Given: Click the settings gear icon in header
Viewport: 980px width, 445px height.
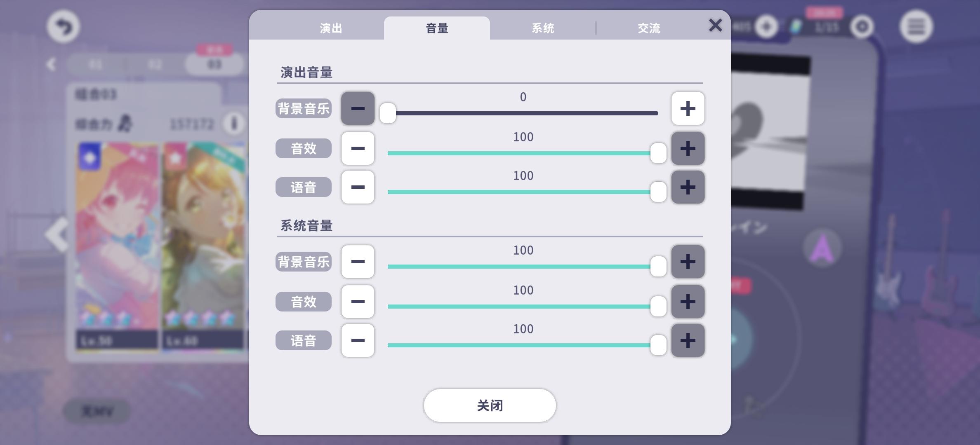Looking at the screenshot, I should pos(862,27).
